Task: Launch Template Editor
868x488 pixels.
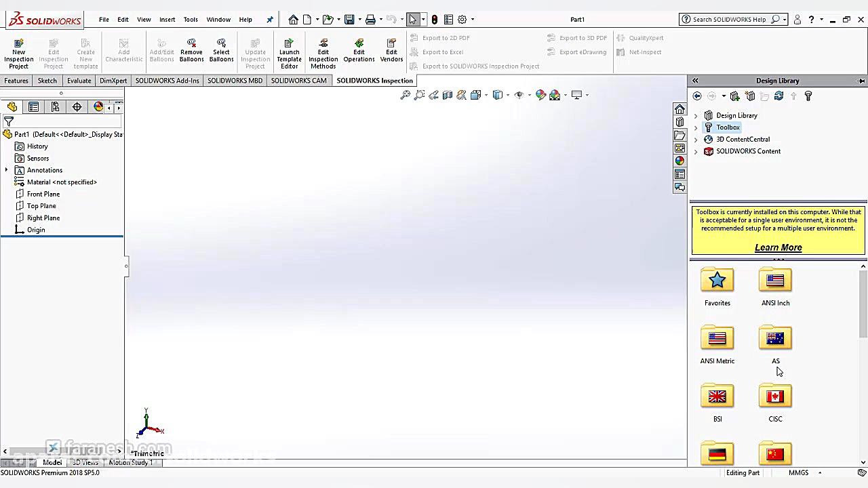Action: coord(289,53)
